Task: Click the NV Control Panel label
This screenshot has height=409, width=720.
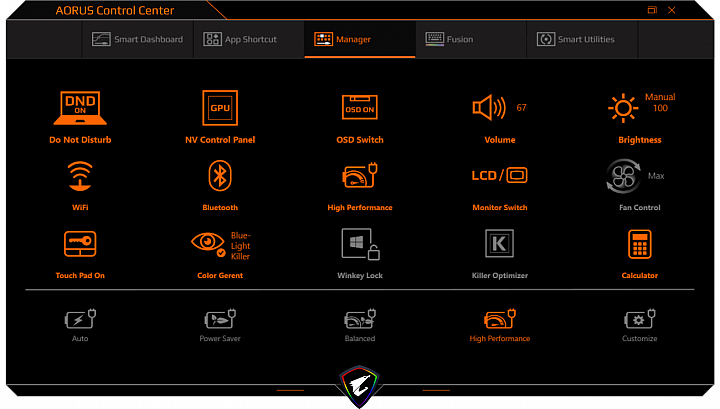Action: pos(220,140)
